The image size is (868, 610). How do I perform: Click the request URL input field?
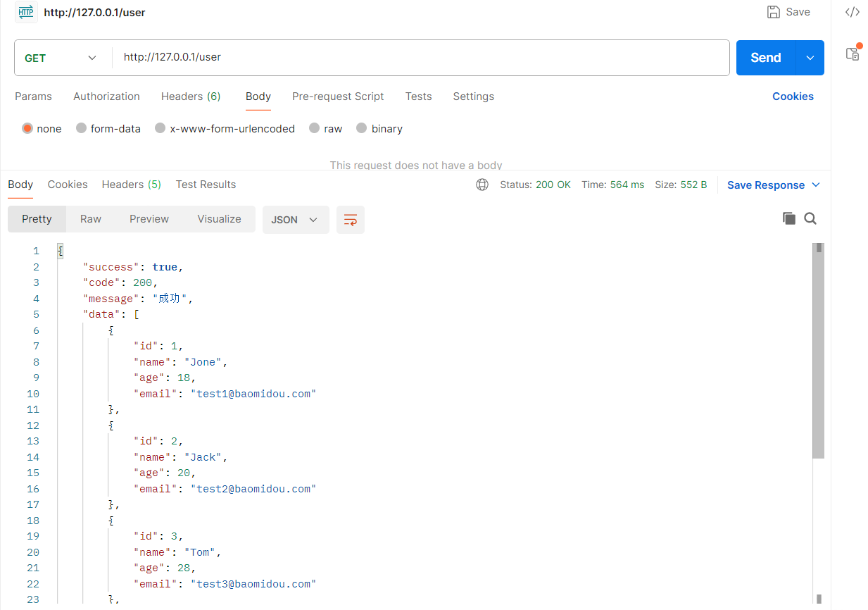422,58
